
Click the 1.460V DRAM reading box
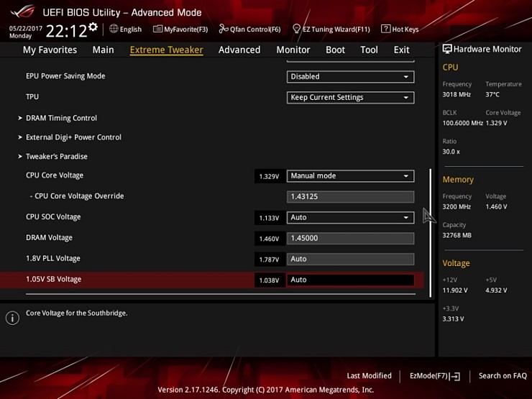[270, 239]
